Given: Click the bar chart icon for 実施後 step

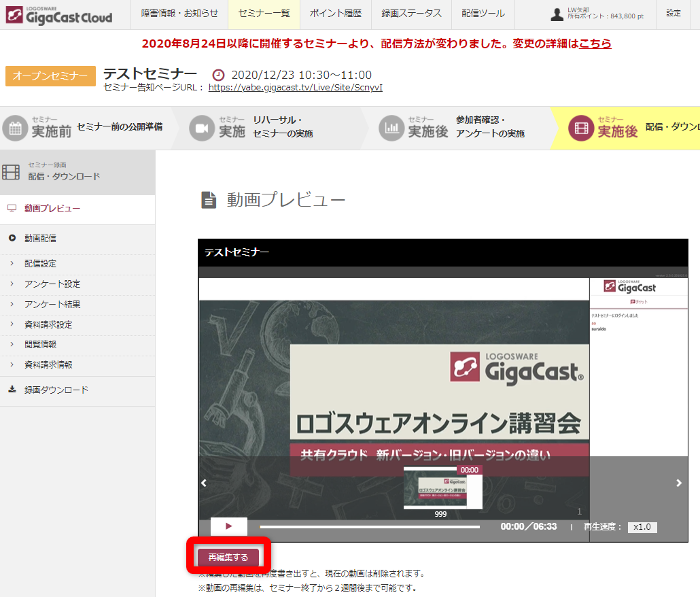Looking at the screenshot, I should click(391, 128).
